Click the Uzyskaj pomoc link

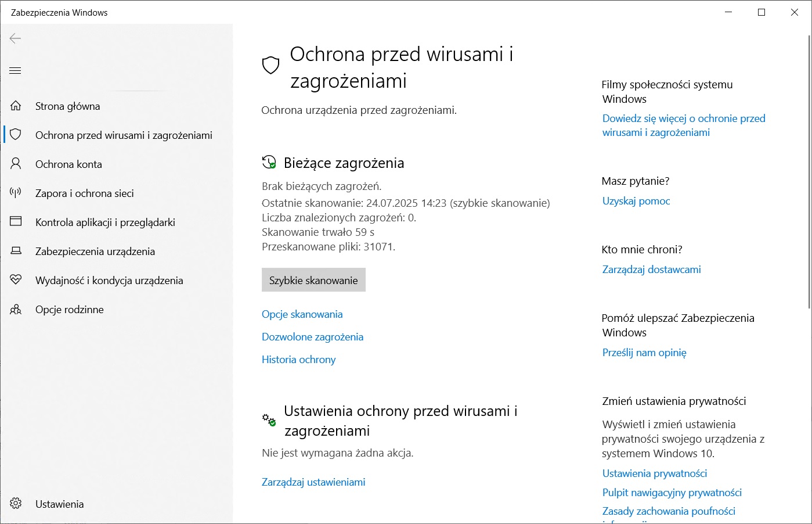pyautogui.click(x=636, y=201)
